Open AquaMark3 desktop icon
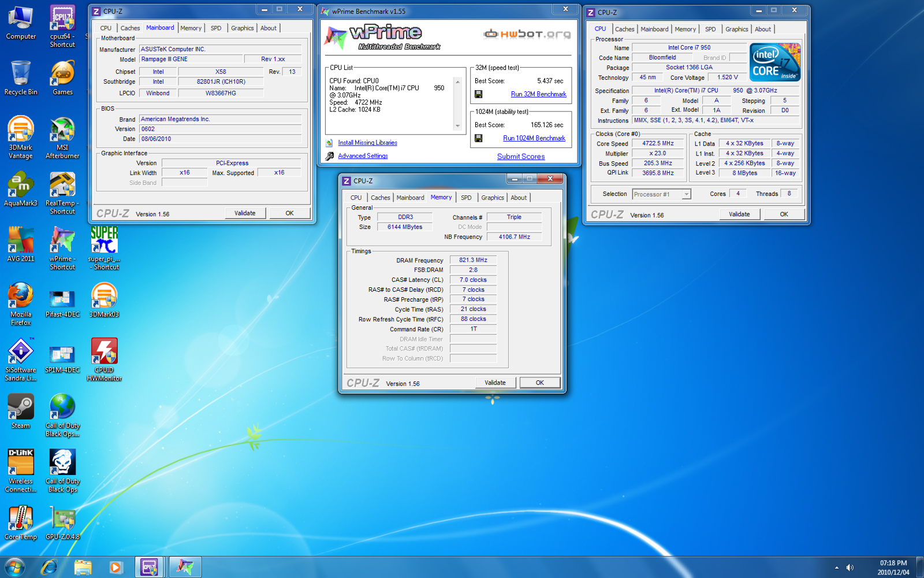 pyautogui.click(x=21, y=189)
